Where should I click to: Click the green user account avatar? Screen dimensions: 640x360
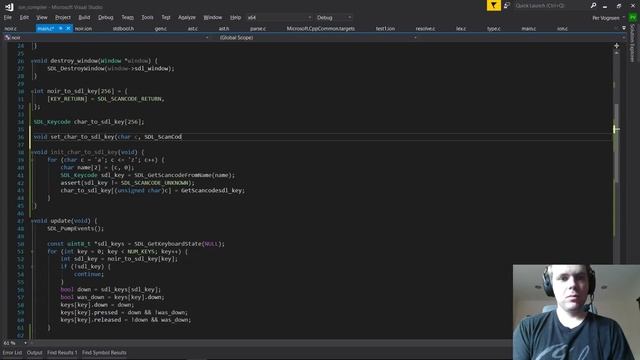click(632, 18)
